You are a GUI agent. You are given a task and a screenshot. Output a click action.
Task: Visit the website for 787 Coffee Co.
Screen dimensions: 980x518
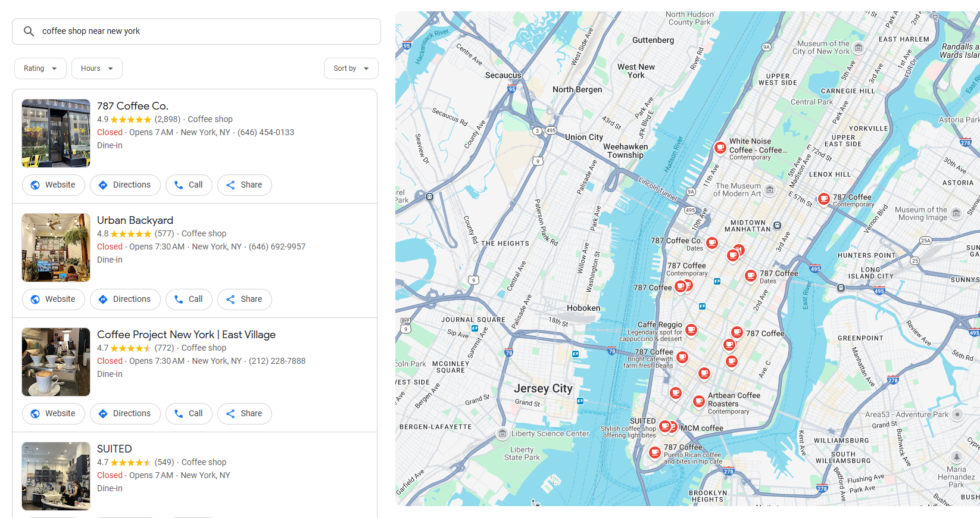[54, 185]
